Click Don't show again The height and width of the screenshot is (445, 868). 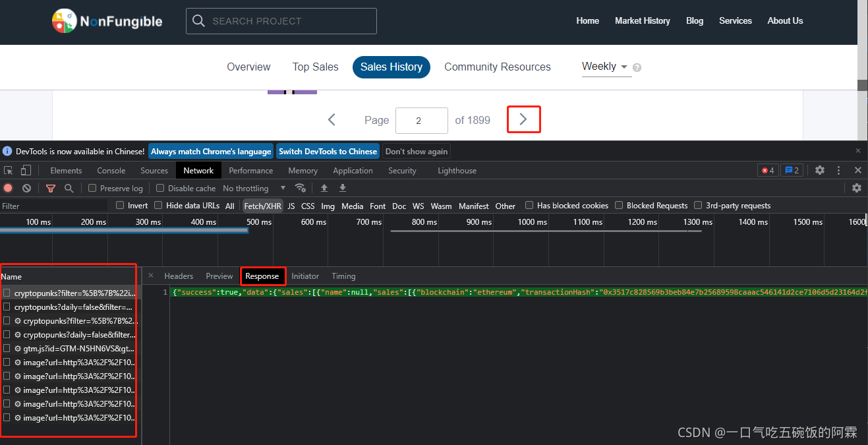coord(417,151)
